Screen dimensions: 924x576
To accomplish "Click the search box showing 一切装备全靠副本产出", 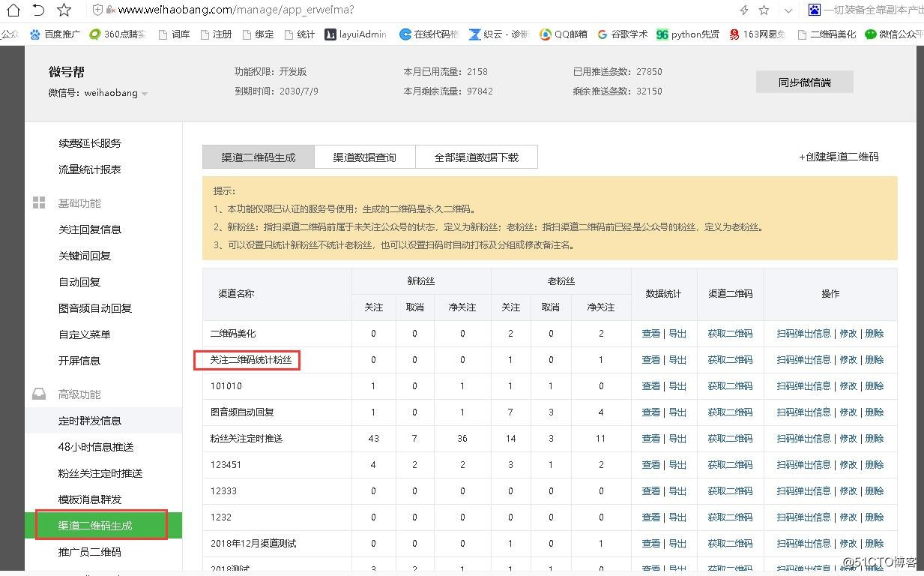I will [873, 10].
